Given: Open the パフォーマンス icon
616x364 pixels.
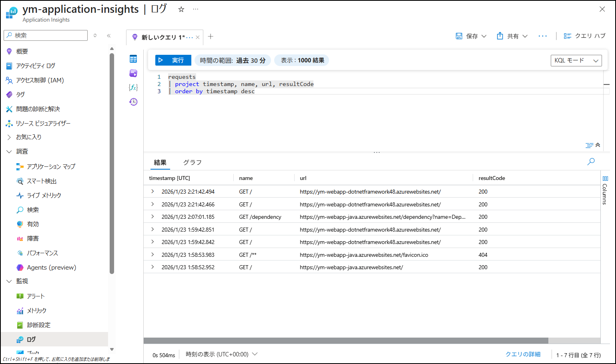Looking at the screenshot, I should tap(20, 253).
